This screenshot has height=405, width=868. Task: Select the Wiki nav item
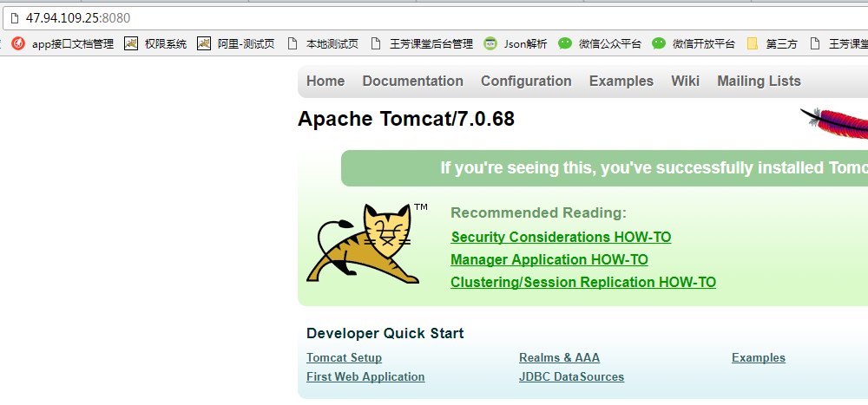click(x=686, y=82)
